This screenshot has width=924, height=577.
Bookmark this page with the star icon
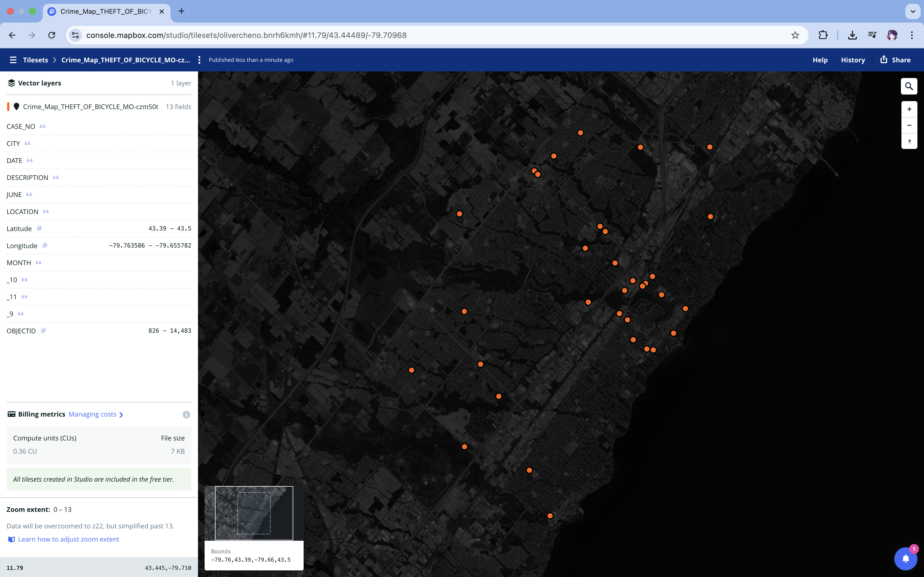click(x=795, y=35)
